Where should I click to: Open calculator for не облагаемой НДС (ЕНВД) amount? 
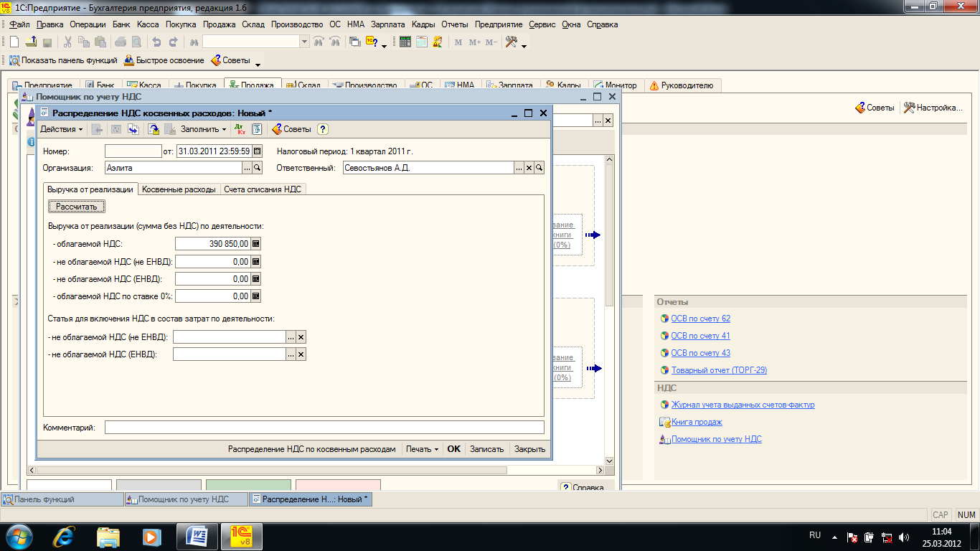pyautogui.click(x=255, y=279)
